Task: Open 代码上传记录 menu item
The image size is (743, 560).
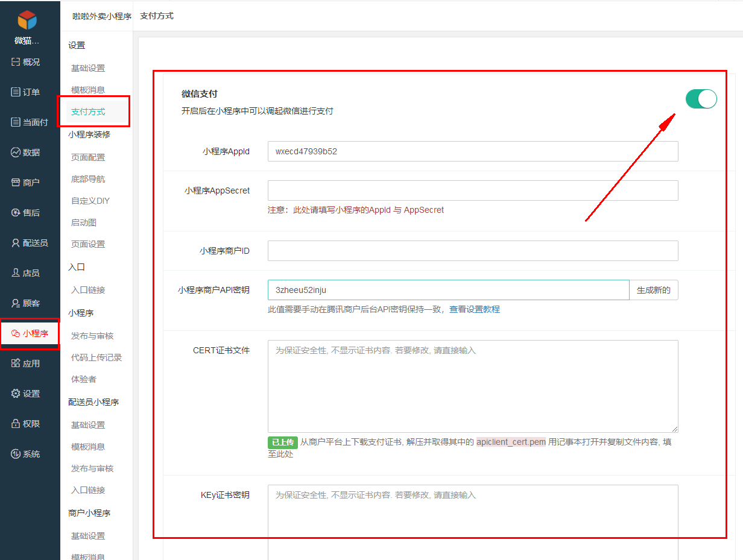Action: [x=96, y=357]
